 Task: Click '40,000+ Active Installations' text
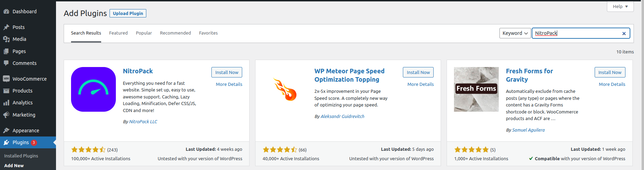point(291,159)
